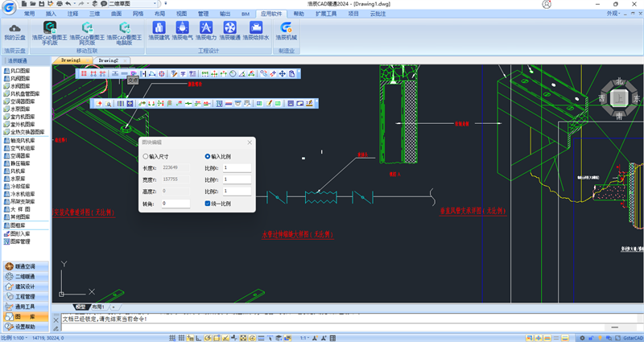Launch 浩辰建筑 from the ribbon
644x342 pixels.
coord(159,31)
